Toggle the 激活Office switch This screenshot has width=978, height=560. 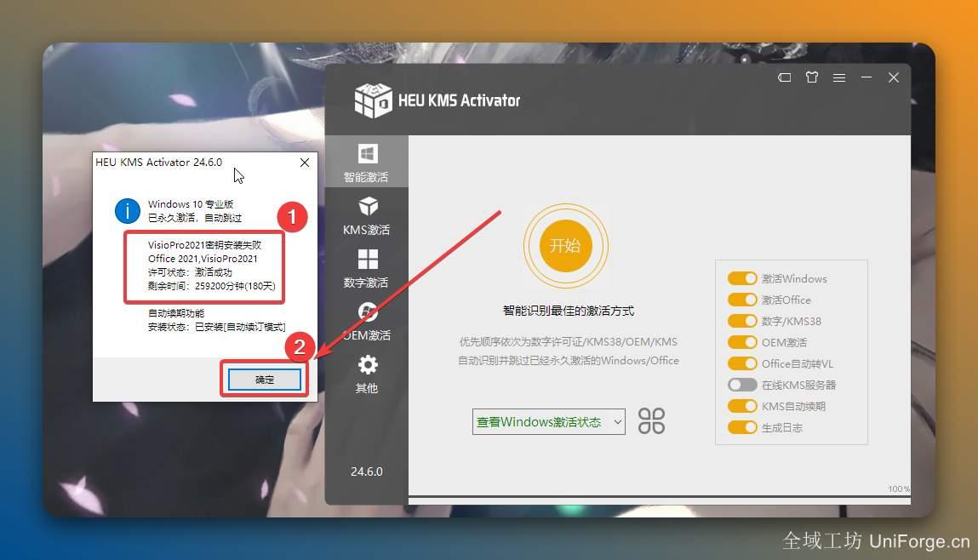[x=742, y=300]
